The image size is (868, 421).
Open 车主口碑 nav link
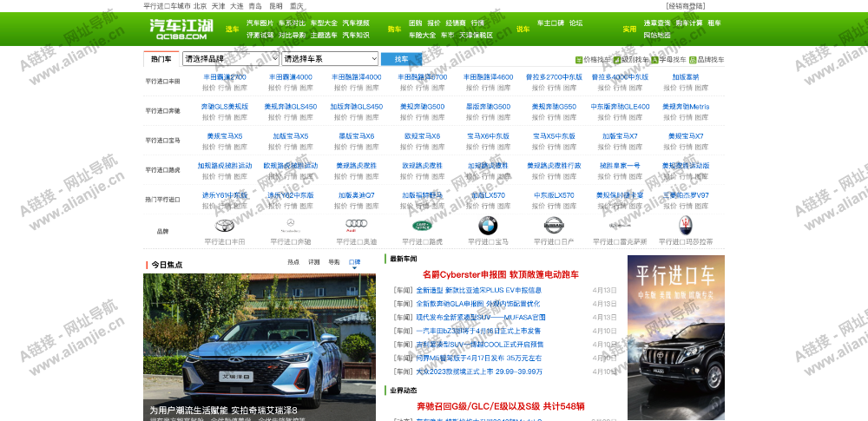551,23
